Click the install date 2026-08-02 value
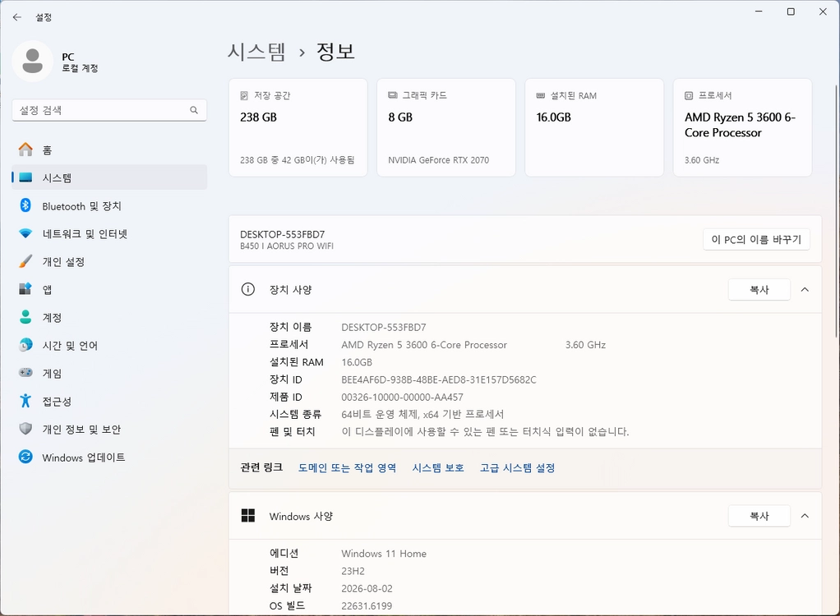This screenshot has width=840, height=616. (x=367, y=588)
